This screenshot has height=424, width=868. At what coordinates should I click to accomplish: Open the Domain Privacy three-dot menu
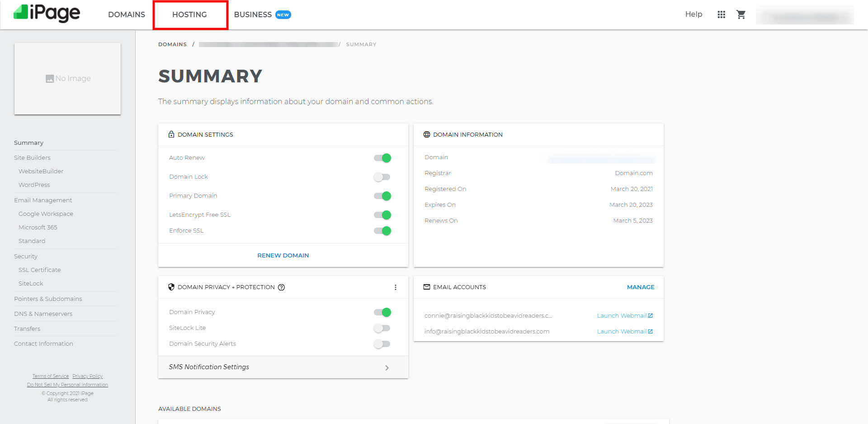[396, 287]
